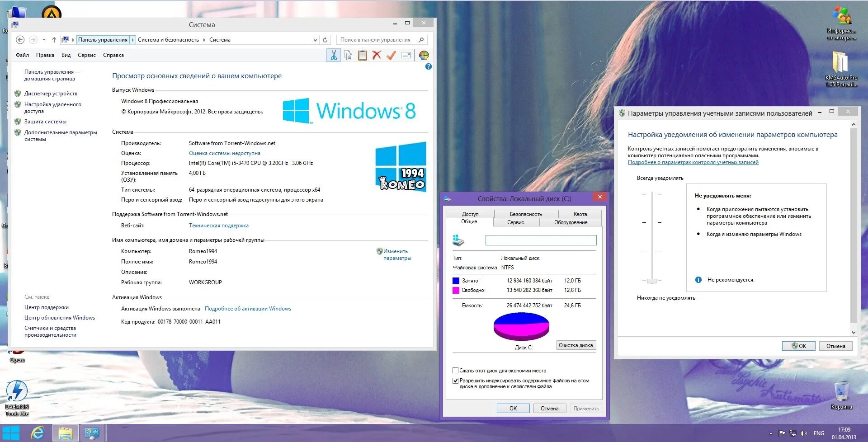Open 'Подробнее о параметрах контроля учетных записей' link
The width and height of the screenshot is (868, 442).
click(693, 162)
